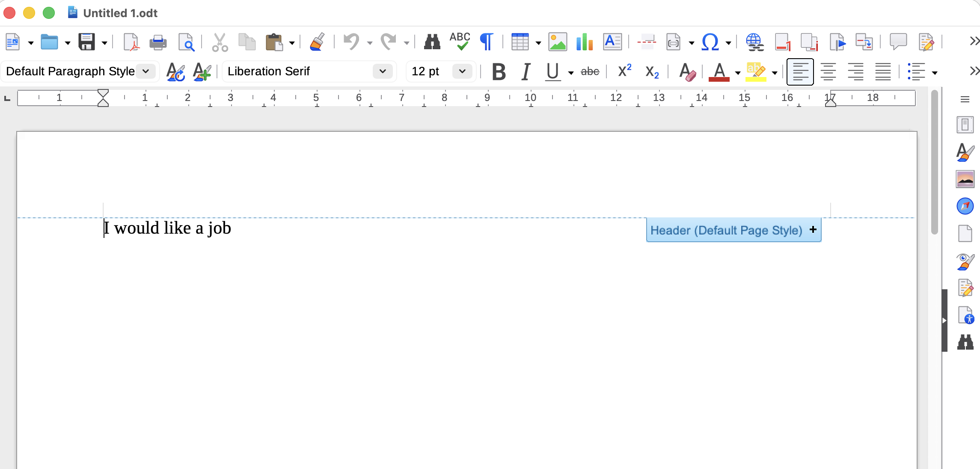Open the sidebar settings hamburger menu

[965, 99]
